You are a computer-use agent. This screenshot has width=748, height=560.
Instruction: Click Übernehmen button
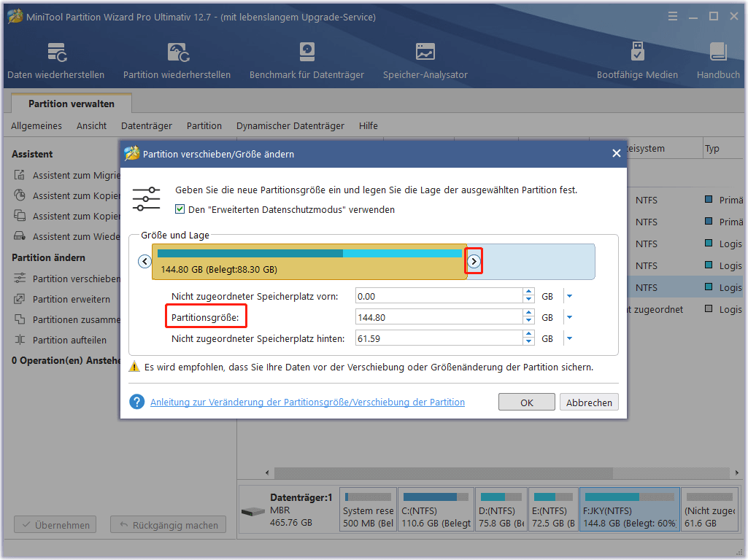click(x=55, y=525)
